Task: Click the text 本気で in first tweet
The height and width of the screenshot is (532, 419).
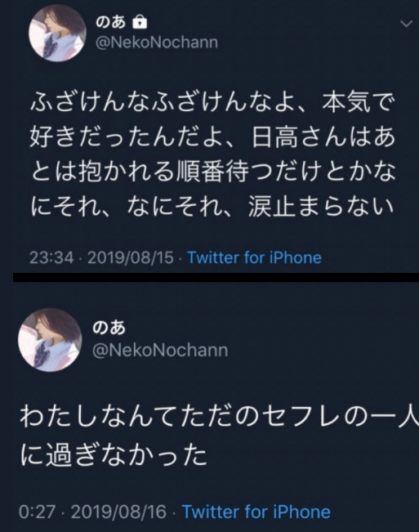Action: [359, 102]
